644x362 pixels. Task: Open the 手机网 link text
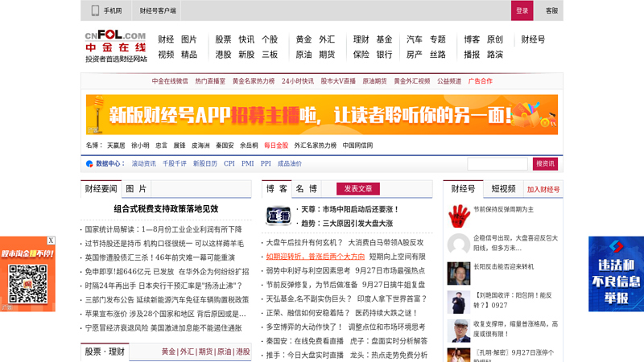coord(113,10)
